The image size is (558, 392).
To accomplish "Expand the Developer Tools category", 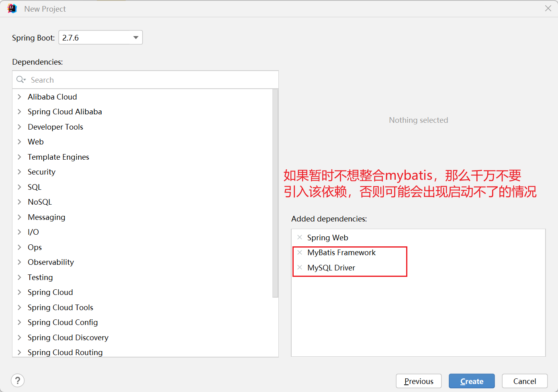I will click(x=19, y=127).
